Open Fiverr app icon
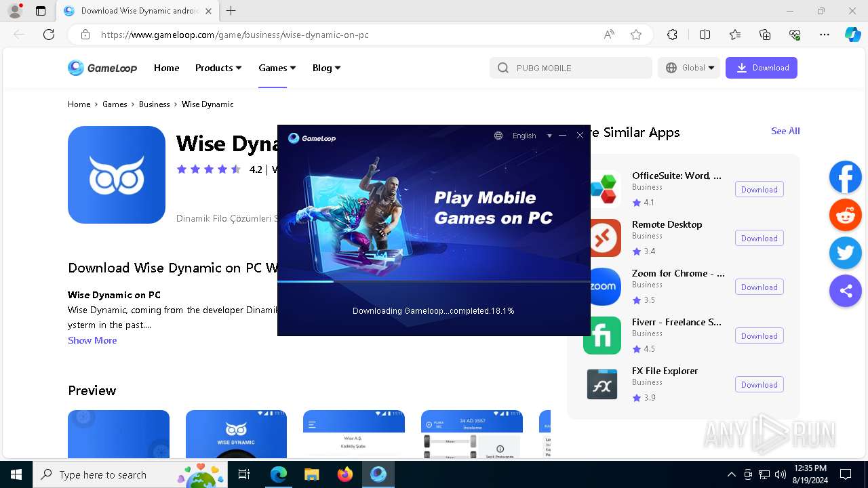The image size is (868, 488). 602,335
